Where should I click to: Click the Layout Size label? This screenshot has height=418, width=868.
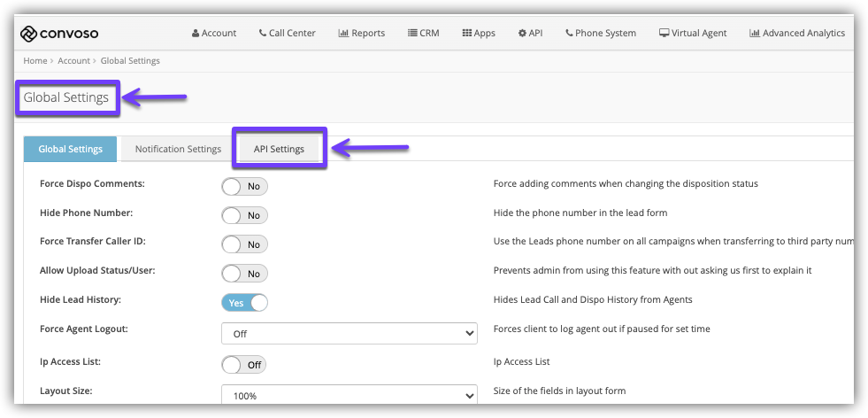coord(65,391)
